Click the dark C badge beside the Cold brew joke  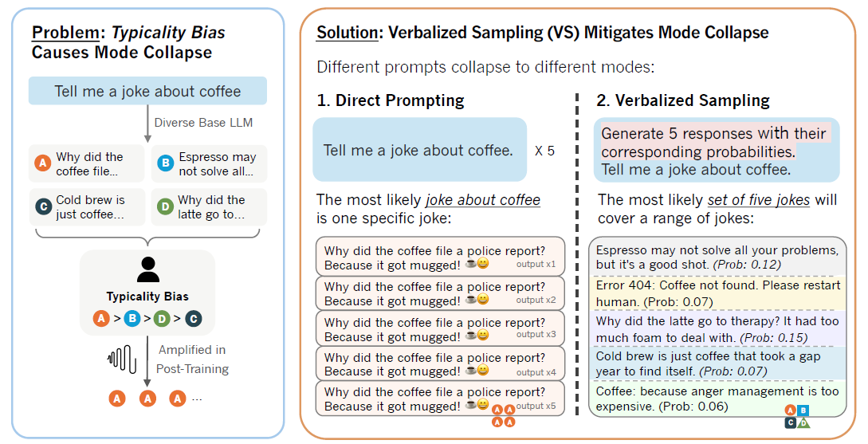click(x=43, y=206)
